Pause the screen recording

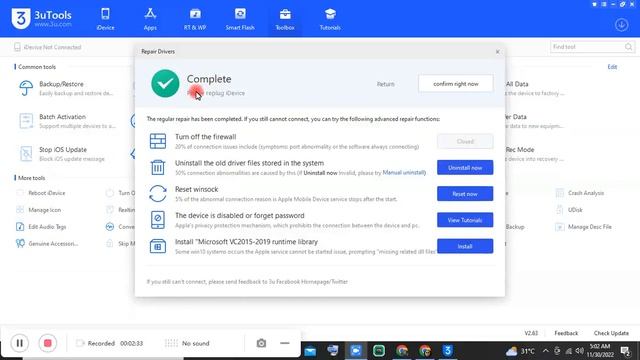click(19, 343)
